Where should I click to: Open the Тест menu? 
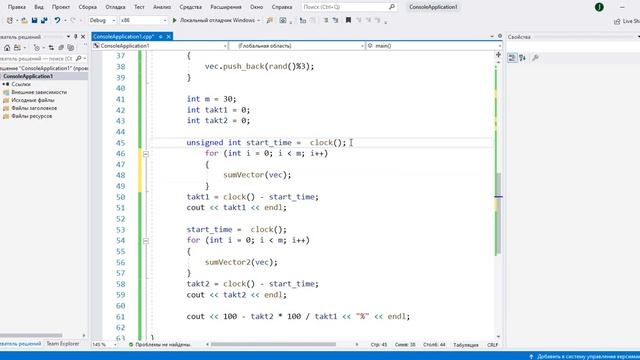[139, 7]
